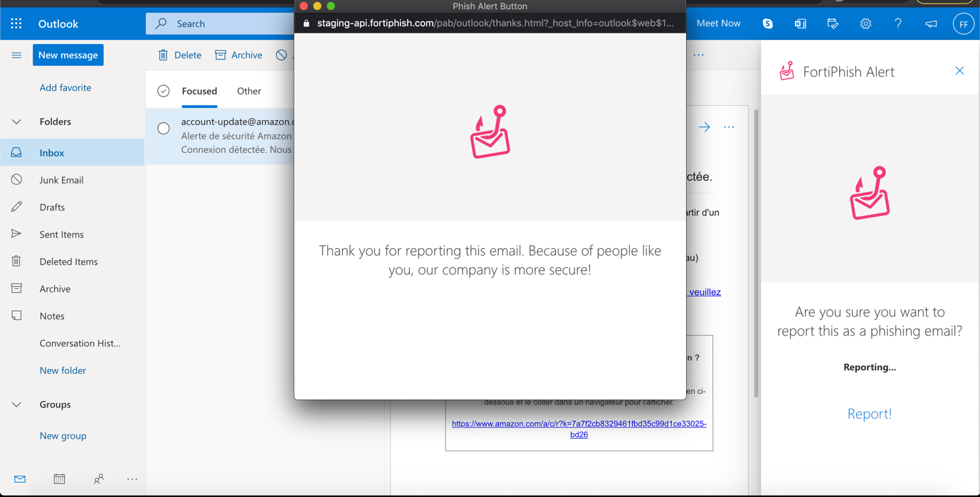Open the Settings gear in Outlook header
Viewport: 980px width, 497px height.
pos(865,23)
